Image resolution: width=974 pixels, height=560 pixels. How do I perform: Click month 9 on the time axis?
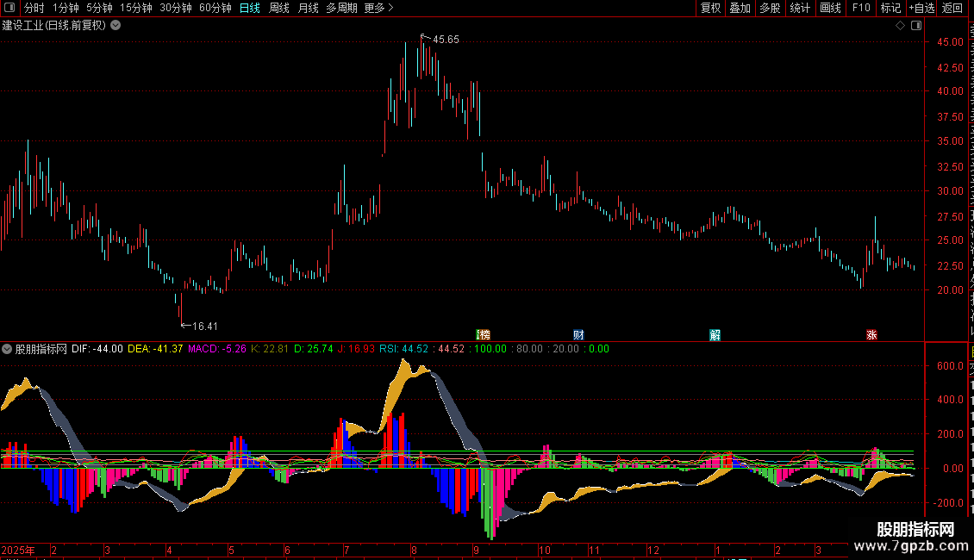tap(476, 551)
